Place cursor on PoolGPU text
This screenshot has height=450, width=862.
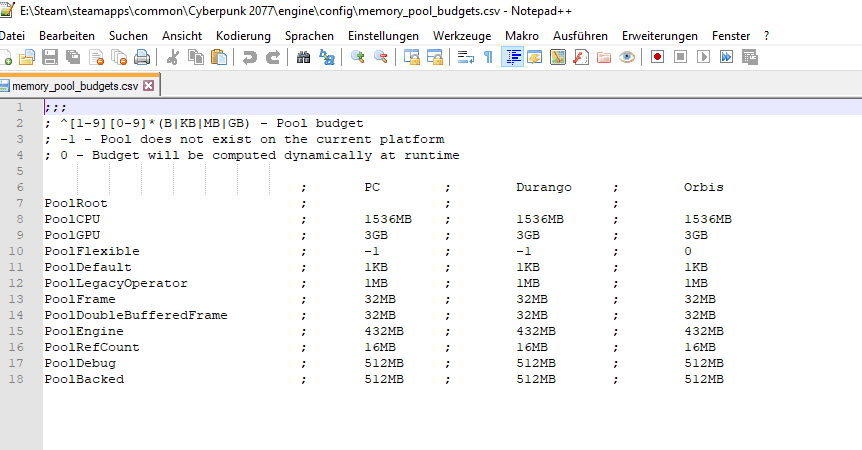pos(72,235)
